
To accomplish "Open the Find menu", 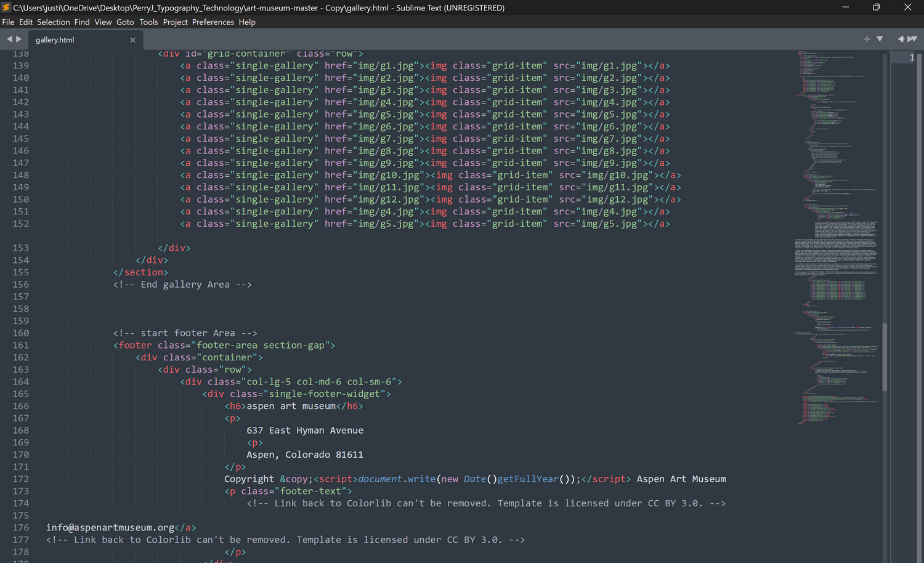I will tap(82, 22).
